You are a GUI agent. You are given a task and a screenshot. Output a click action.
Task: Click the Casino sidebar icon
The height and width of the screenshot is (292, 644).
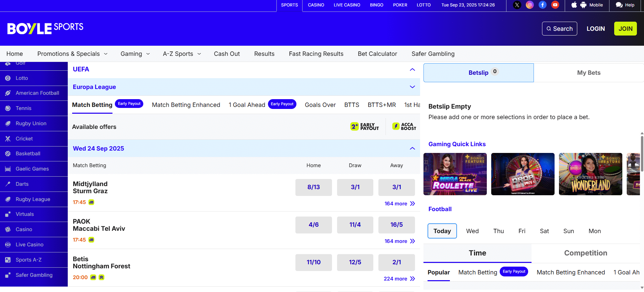pos(8,229)
